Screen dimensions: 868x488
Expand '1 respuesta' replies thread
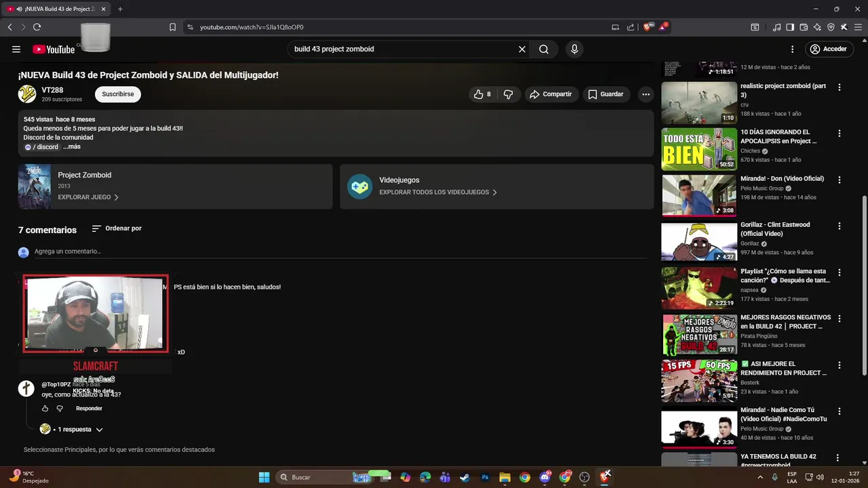pyautogui.click(x=71, y=429)
